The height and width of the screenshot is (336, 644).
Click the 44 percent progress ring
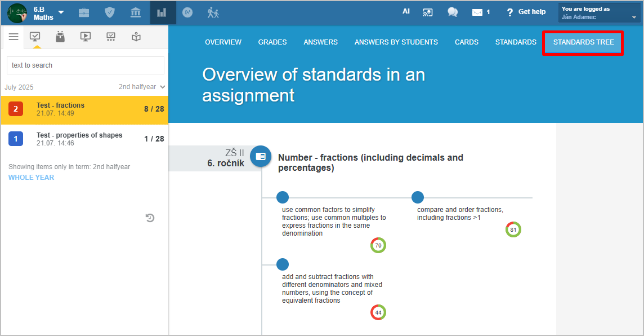(378, 312)
